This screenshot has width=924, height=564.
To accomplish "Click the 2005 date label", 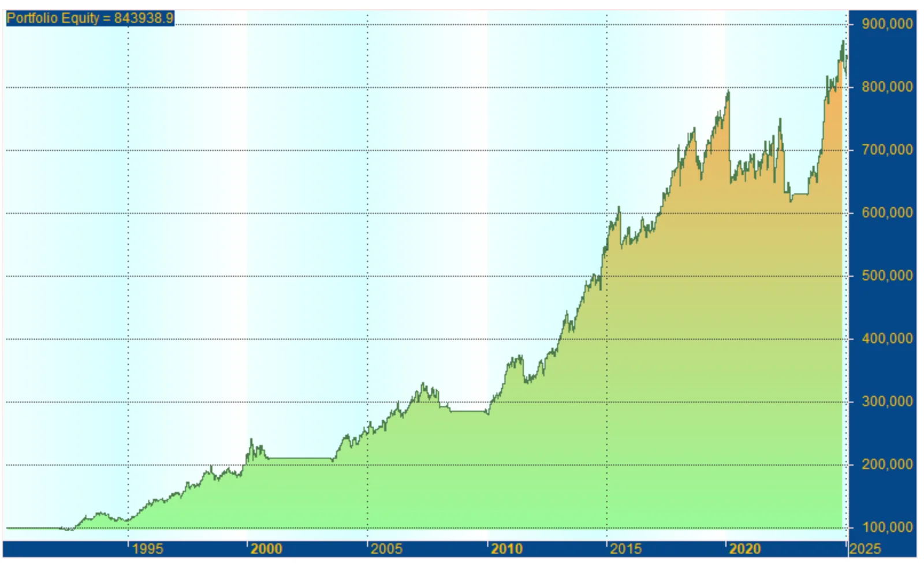I will 386,548.
